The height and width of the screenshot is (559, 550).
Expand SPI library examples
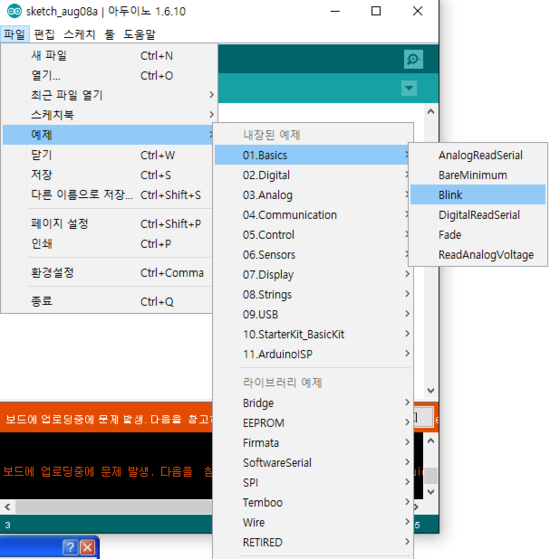tap(313, 483)
